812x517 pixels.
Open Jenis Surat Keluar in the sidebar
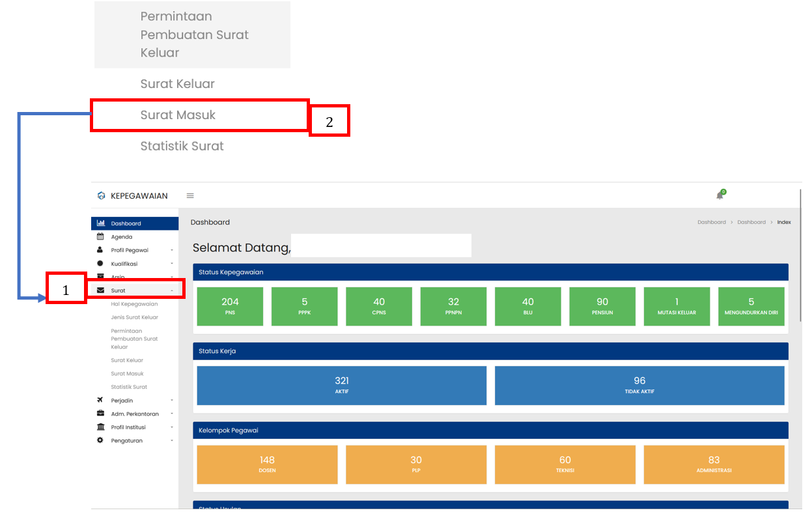[134, 317]
